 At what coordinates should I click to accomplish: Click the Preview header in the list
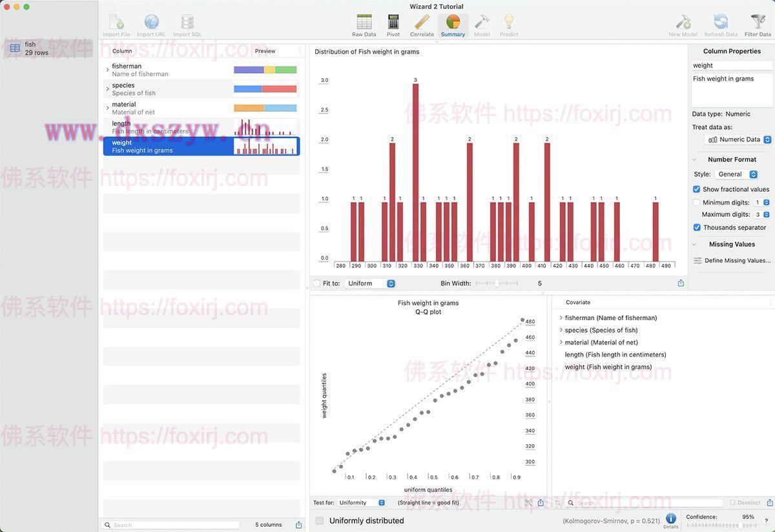click(265, 51)
